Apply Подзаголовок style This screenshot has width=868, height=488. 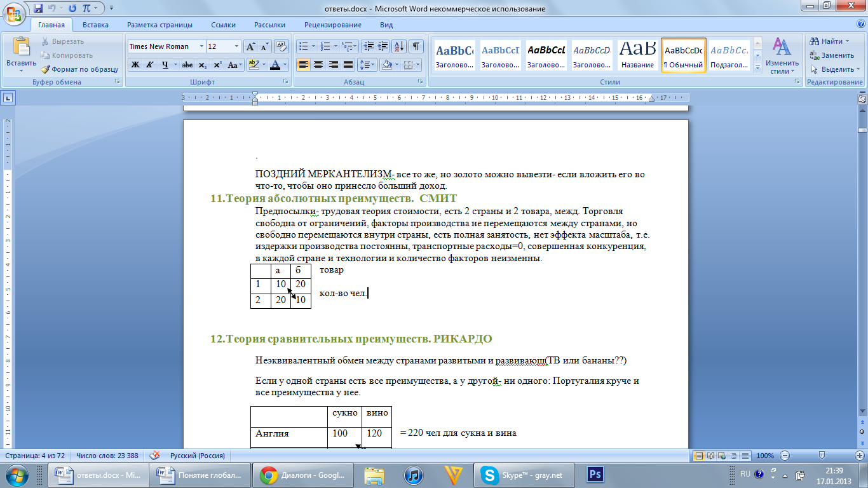coord(729,56)
